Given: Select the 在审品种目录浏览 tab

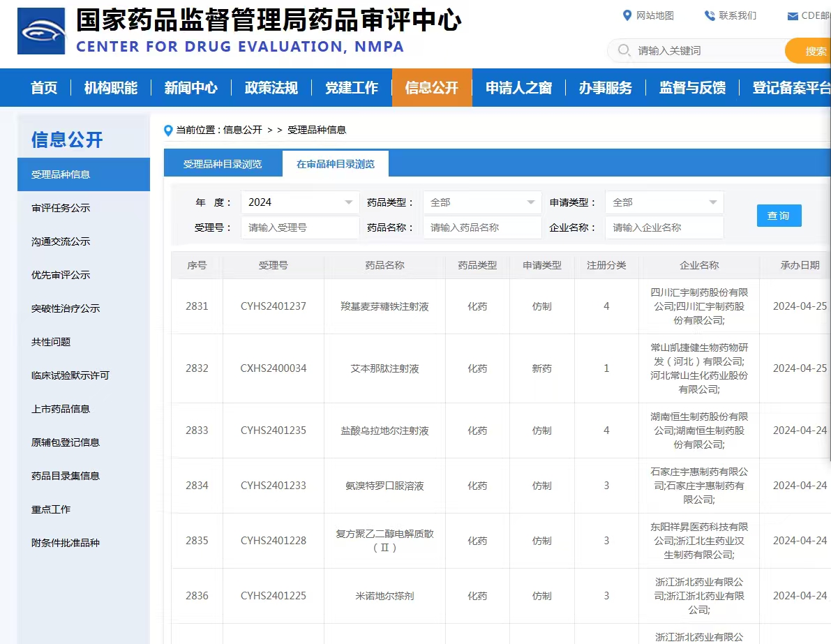Looking at the screenshot, I should click(336, 164).
